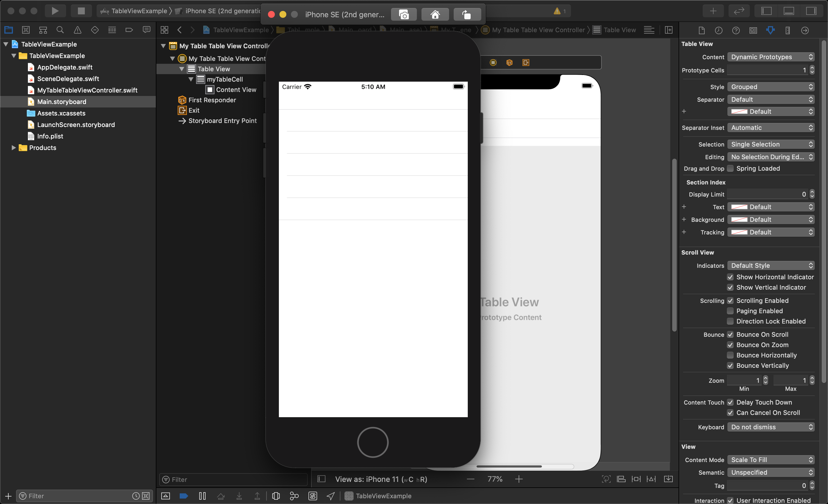Enable Bounce Horizontally

(730, 355)
